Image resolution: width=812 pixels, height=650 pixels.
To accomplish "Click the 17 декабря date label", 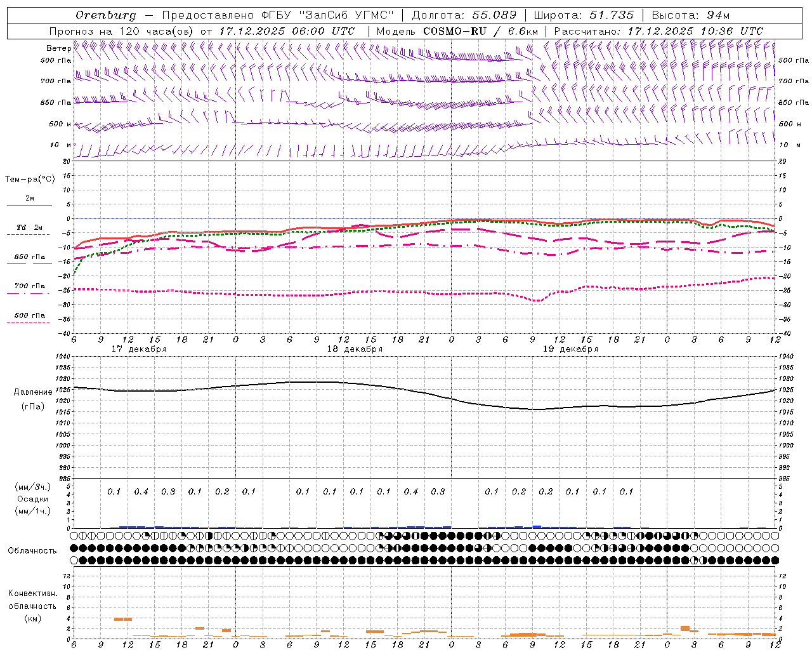I will (139, 349).
